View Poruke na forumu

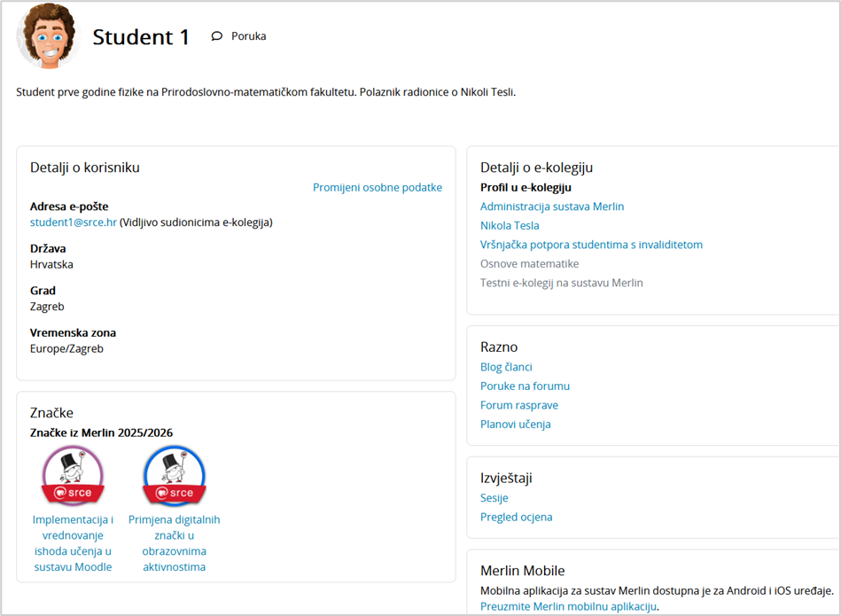coord(525,386)
